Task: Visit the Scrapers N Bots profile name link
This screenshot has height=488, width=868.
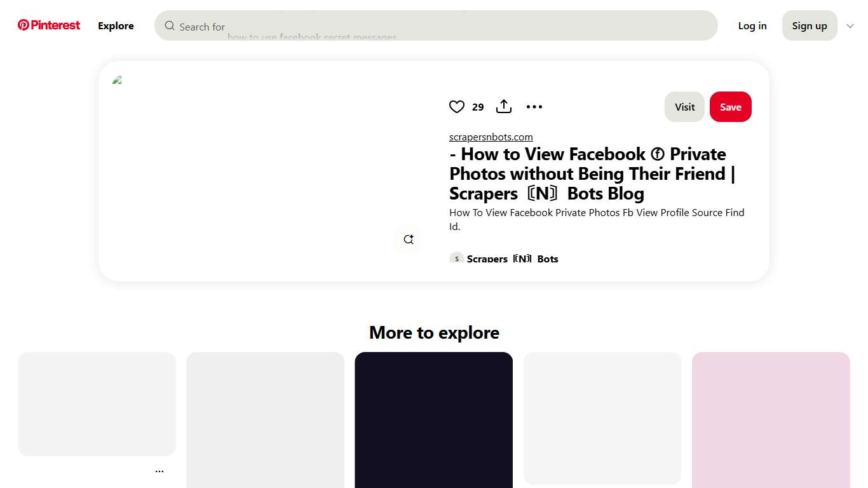Action: point(512,259)
